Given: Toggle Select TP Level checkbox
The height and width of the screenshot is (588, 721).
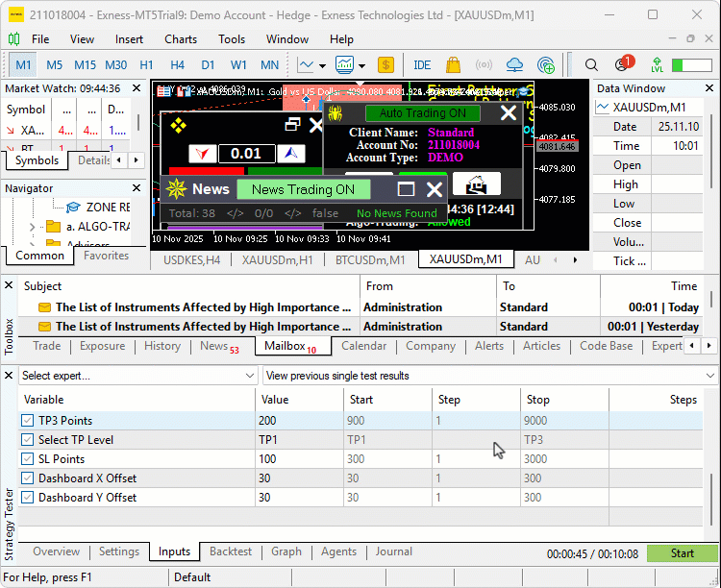Looking at the screenshot, I should (x=27, y=439).
